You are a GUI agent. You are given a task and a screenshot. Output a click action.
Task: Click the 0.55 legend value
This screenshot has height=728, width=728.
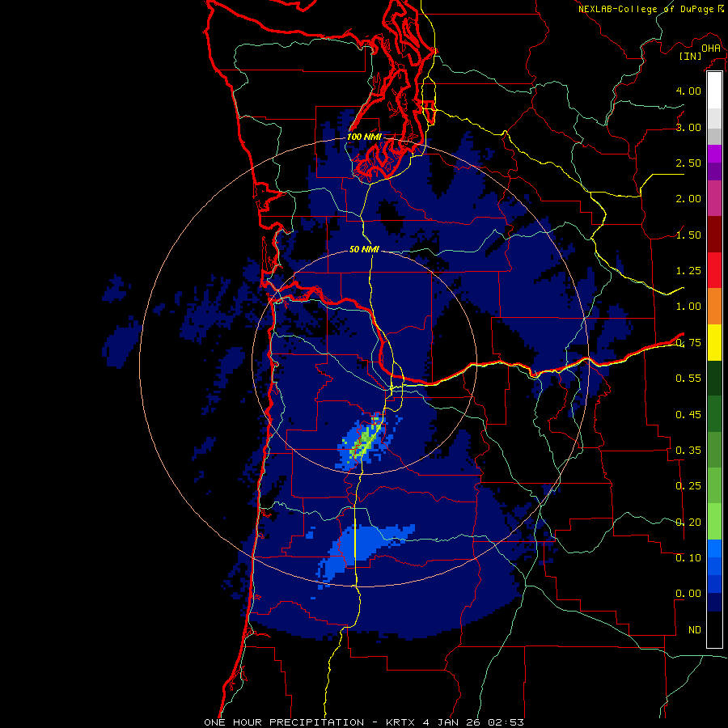click(688, 379)
